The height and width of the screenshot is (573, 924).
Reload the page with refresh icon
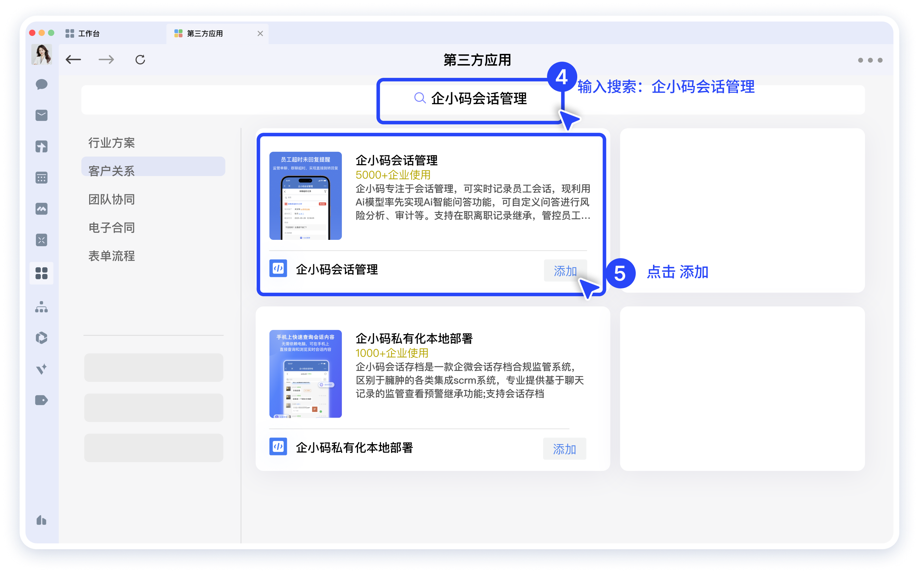(x=140, y=60)
